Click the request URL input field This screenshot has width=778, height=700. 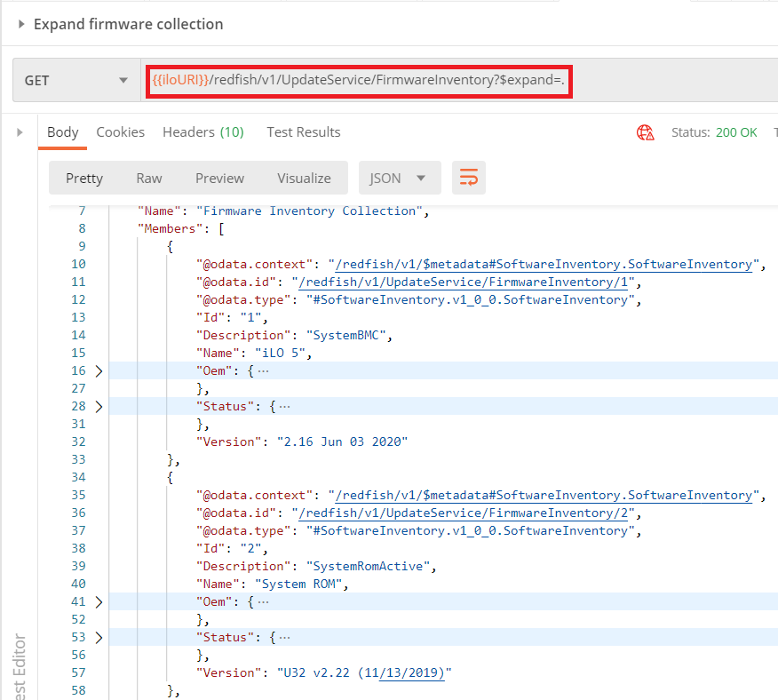444,81
